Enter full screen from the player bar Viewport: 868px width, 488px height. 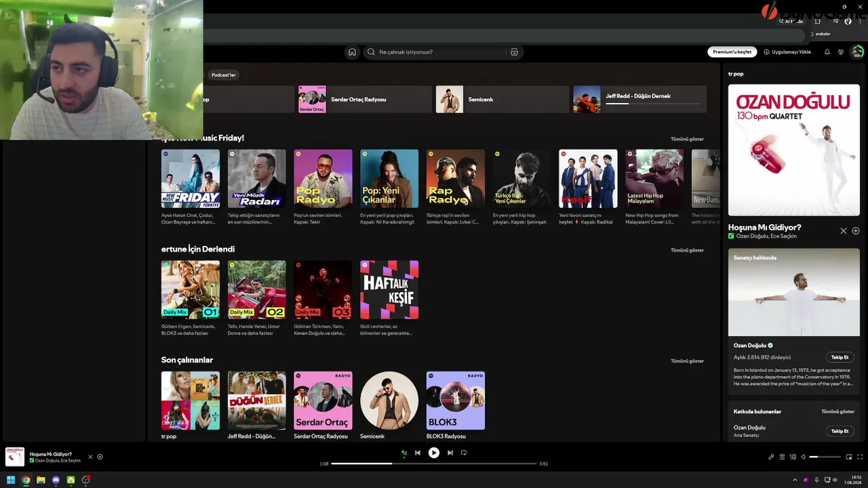[860, 457]
